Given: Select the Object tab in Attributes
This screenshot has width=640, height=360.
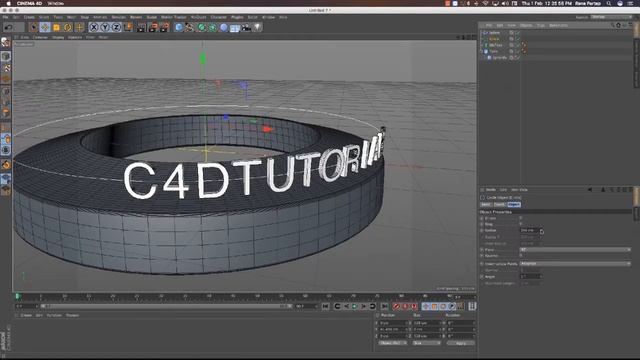Looking at the screenshot, I should (514, 204).
